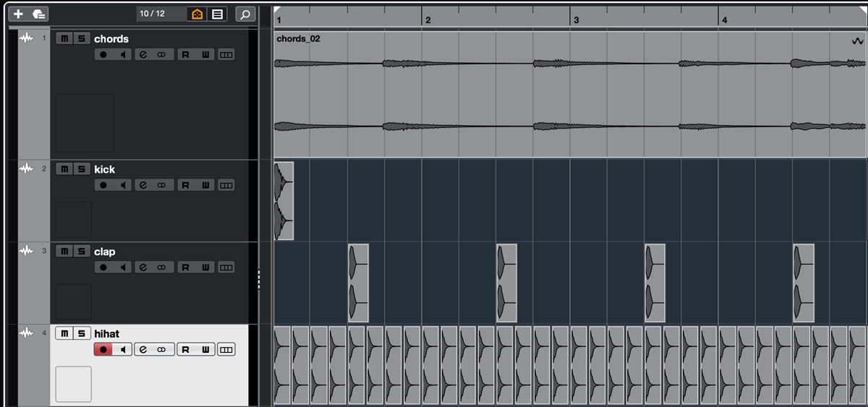Toggle monitor speaker on kick track

click(122, 185)
